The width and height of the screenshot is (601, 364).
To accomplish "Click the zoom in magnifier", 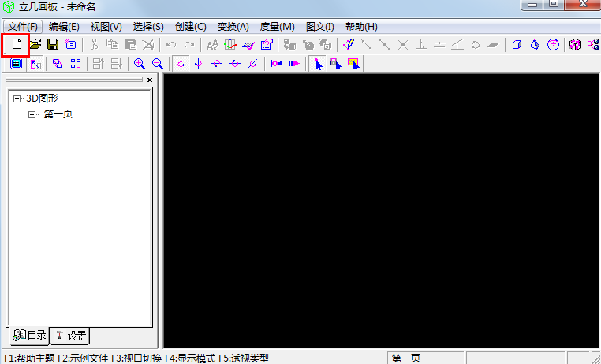I will (x=140, y=64).
